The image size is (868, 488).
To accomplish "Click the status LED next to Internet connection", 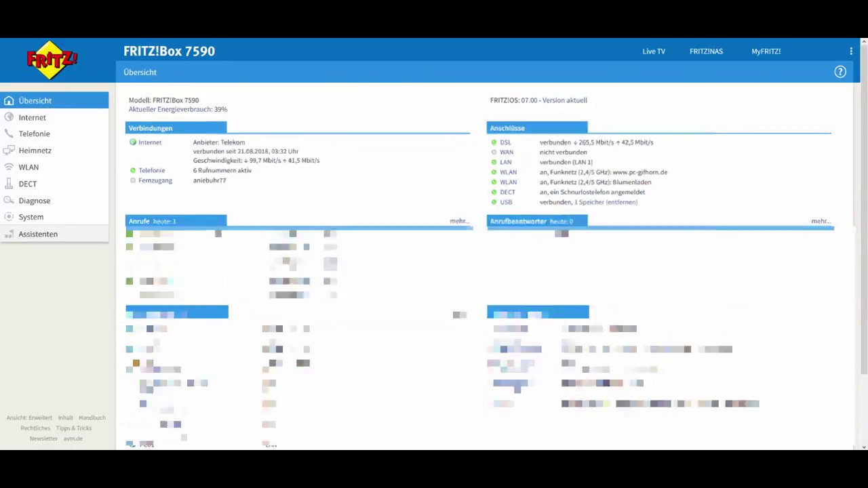I will click(133, 142).
